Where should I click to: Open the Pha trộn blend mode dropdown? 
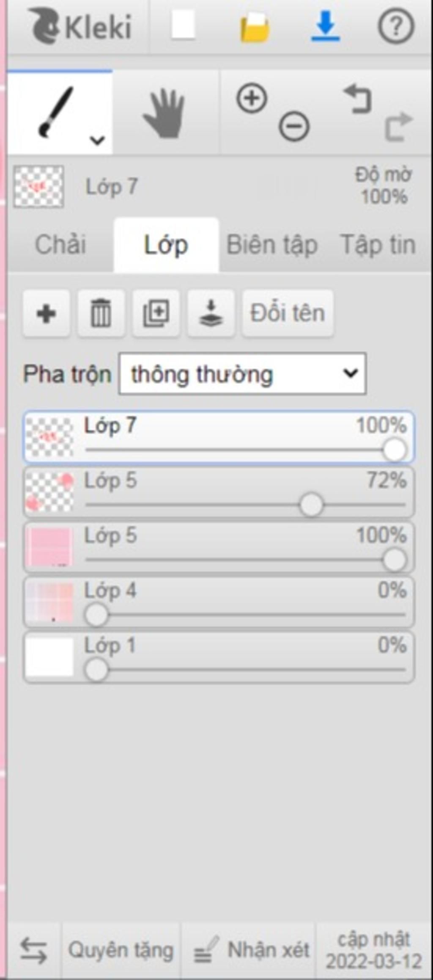click(243, 374)
